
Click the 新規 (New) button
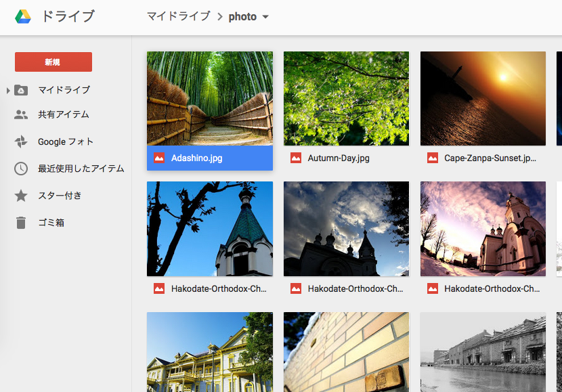click(x=53, y=62)
